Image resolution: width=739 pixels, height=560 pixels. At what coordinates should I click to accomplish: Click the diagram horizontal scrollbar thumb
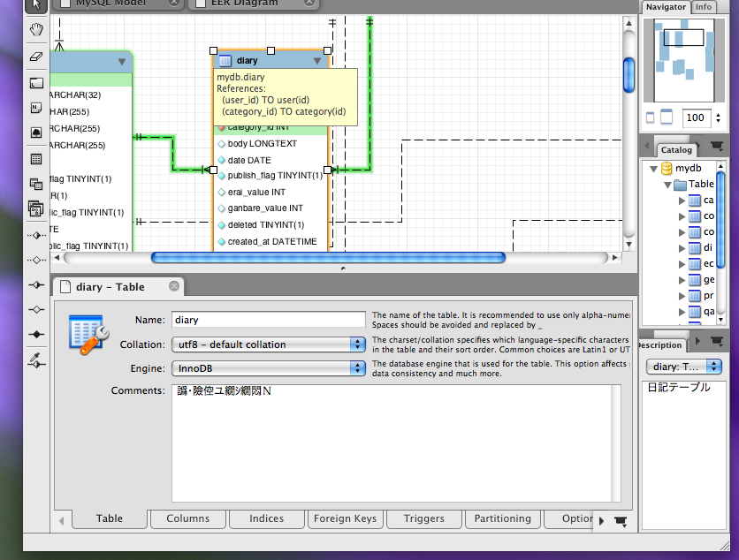point(328,258)
